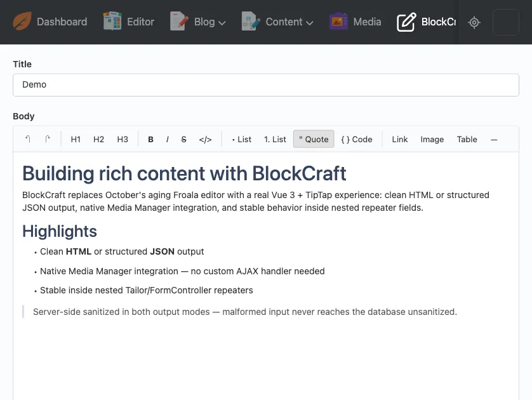Click the empty avatar box in navbar
Viewport: 532px width, 400px height.
tap(505, 22)
